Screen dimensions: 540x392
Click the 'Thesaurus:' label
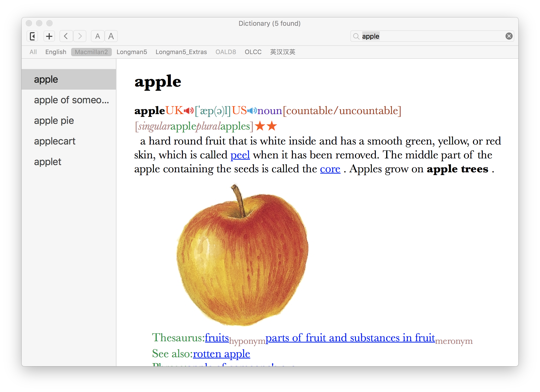click(x=178, y=338)
